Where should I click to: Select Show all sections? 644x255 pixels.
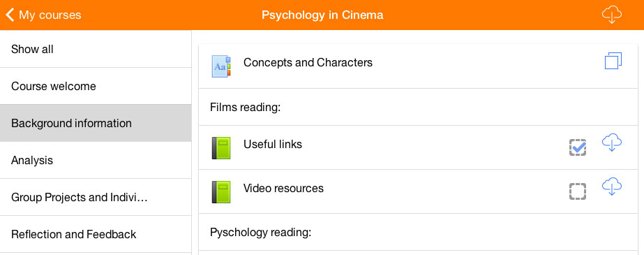click(x=96, y=50)
